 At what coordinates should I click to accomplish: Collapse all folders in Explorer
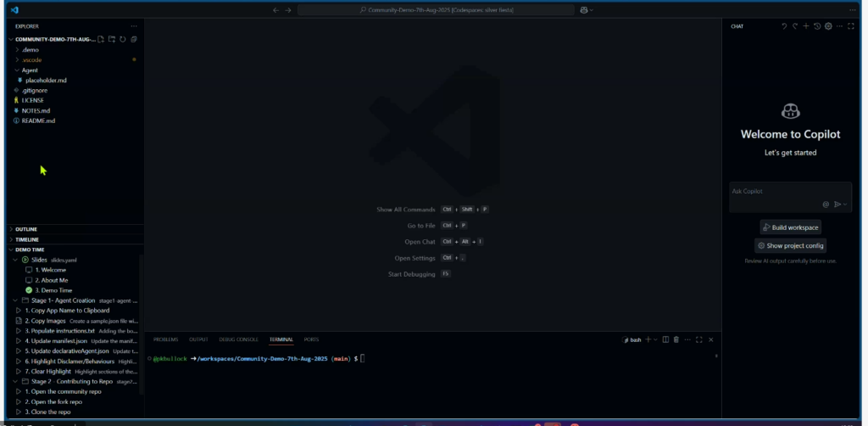[x=134, y=39]
